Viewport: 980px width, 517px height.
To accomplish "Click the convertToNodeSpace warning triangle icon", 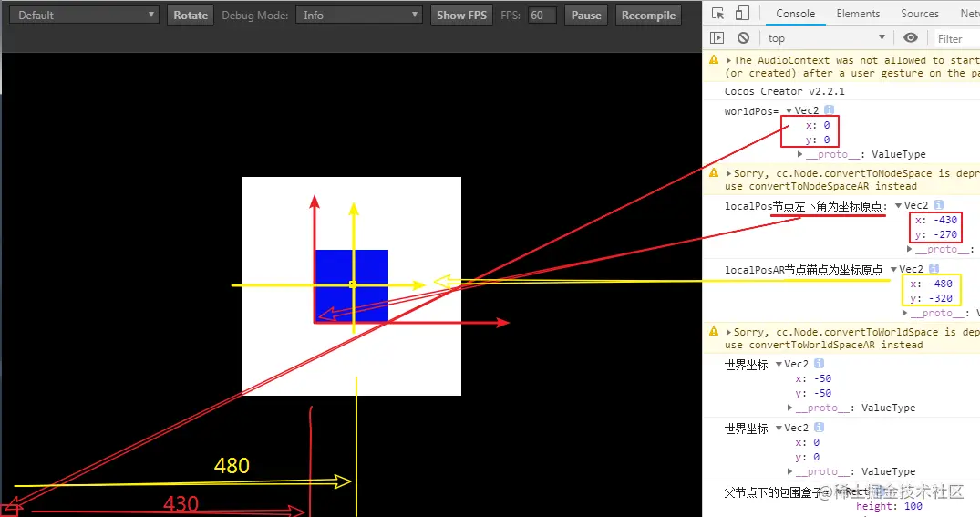I will [x=714, y=172].
